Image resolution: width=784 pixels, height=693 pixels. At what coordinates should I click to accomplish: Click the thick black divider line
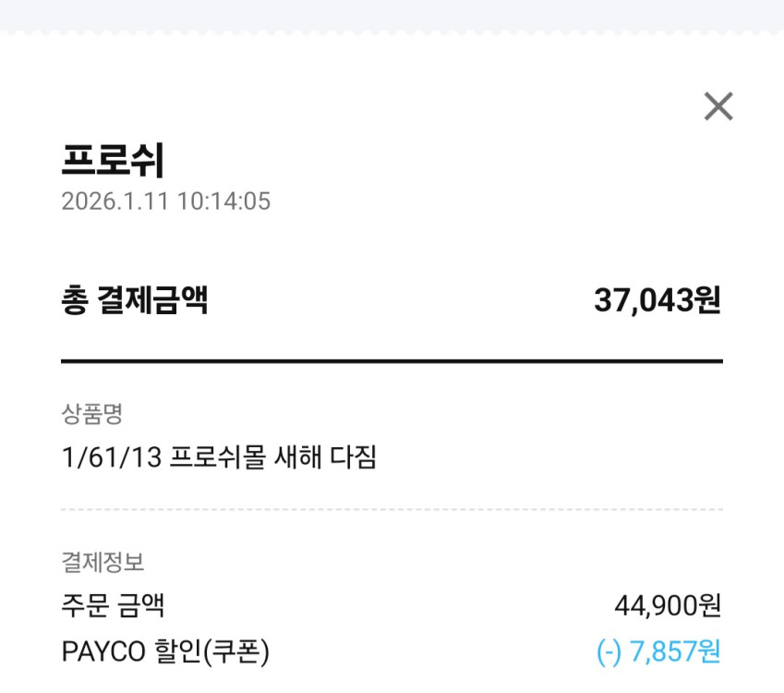click(392, 360)
